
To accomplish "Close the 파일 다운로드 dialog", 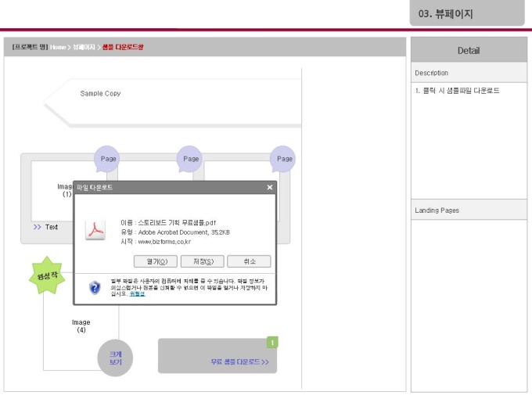I will [x=270, y=187].
